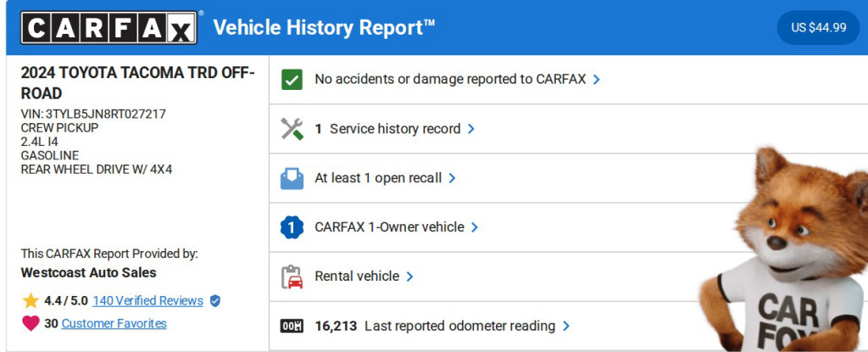Click the wrench service history icon
The width and height of the screenshot is (868, 352).
pos(292,129)
